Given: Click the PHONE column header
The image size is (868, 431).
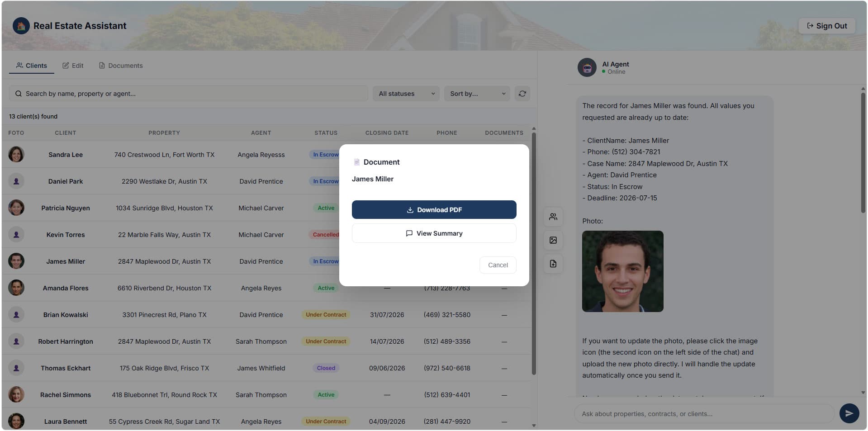Looking at the screenshot, I should click(x=447, y=133).
